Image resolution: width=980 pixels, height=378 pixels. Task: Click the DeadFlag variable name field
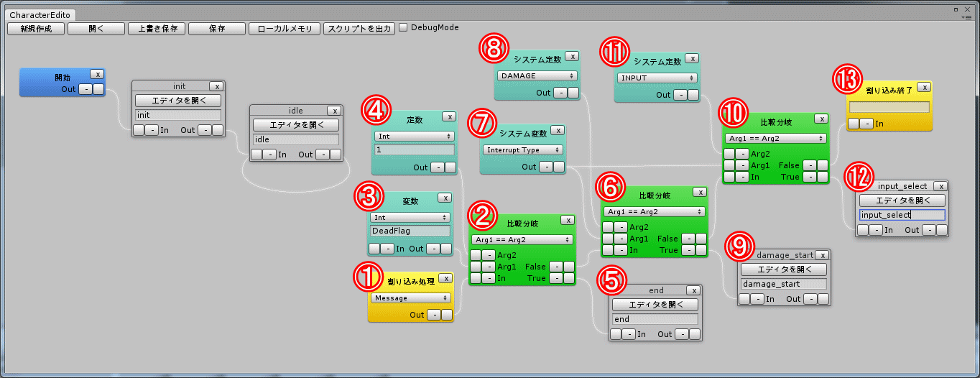pos(410,231)
